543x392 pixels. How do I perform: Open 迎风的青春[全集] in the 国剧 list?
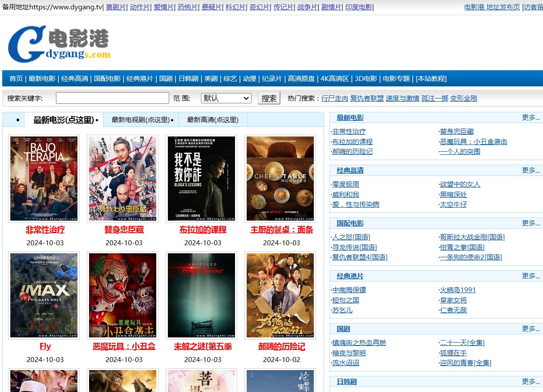click(x=466, y=363)
